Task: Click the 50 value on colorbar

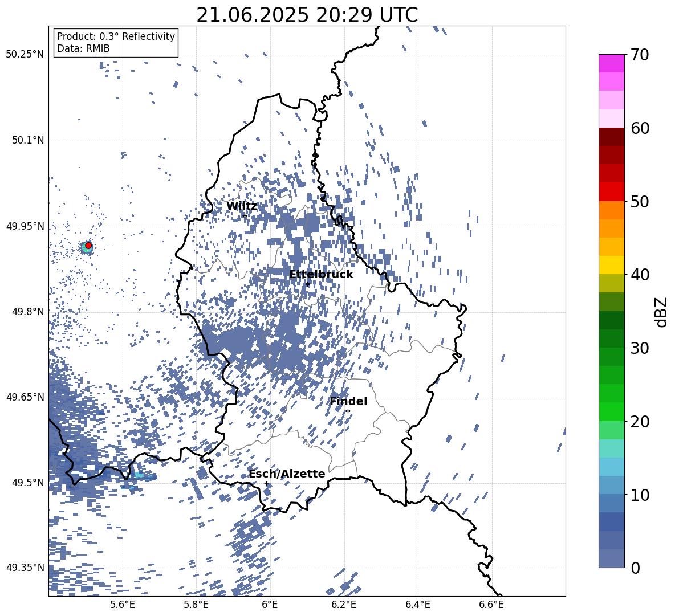Action: click(x=639, y=202)
